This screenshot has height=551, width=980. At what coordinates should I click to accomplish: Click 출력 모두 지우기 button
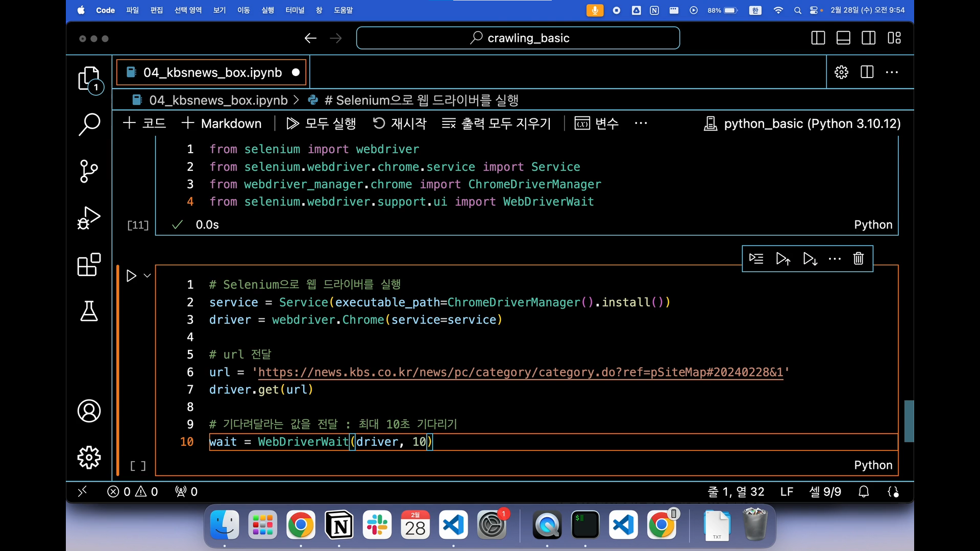click(x=497, y=123)
